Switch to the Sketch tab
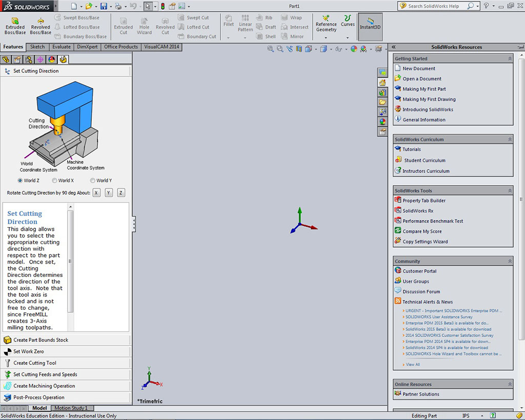Image resolution: width=525 pixels, height=420 pixels. [37, 47]
